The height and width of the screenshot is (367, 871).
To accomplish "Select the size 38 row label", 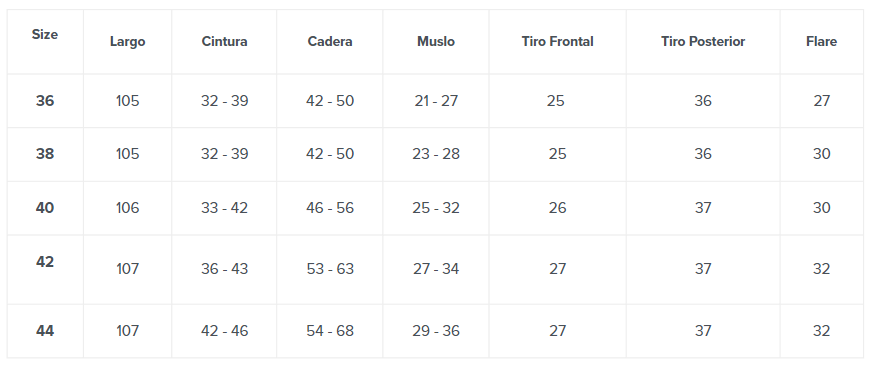I will 45,154.
